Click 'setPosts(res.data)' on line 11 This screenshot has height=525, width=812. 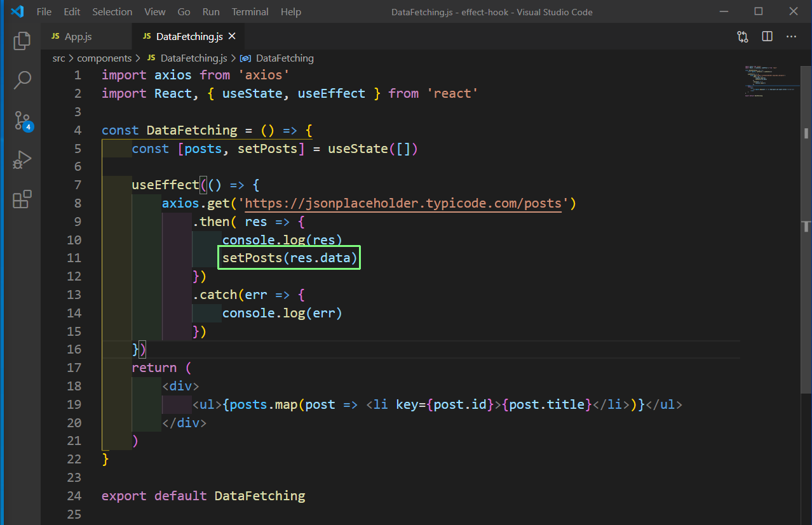coord(290,258)
